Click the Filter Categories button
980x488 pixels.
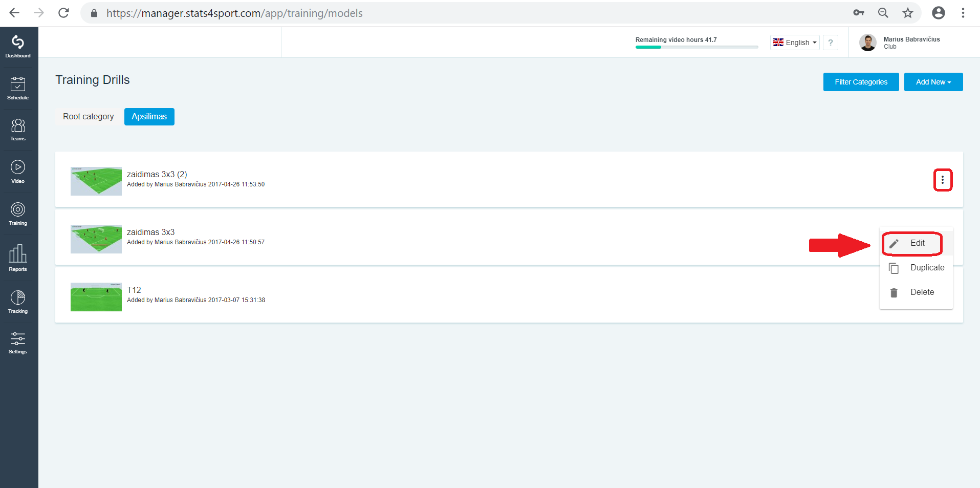coord(861,82)
